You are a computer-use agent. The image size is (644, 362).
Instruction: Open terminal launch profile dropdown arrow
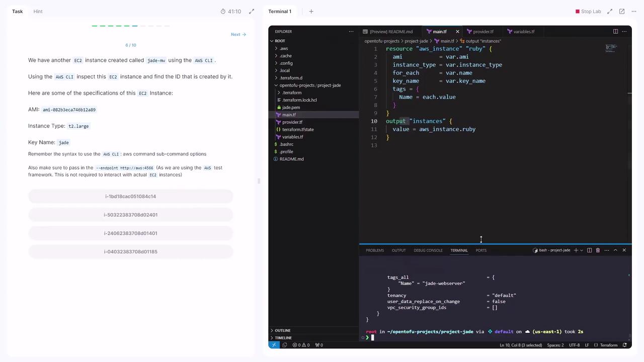click(582, 250)
